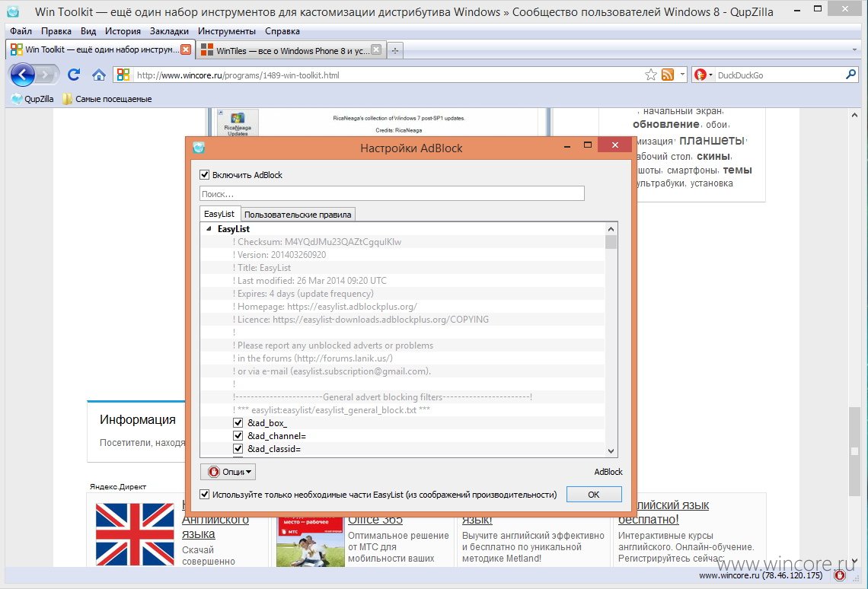This screenshot has height=589, width=868.
Task: Open the dropdown arrow beside the RSS icon
Action: click(x=682, y=74)
